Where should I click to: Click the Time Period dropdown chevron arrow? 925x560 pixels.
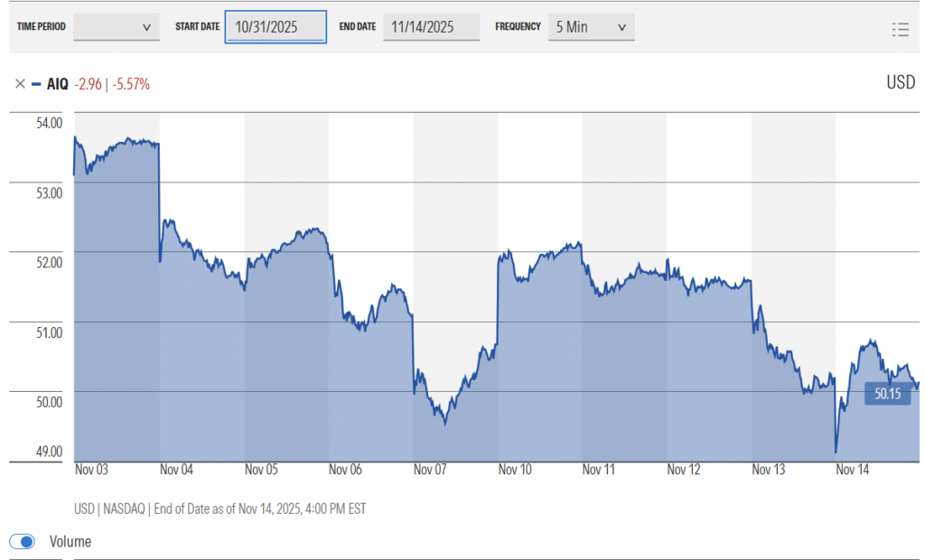pos(146,27)
